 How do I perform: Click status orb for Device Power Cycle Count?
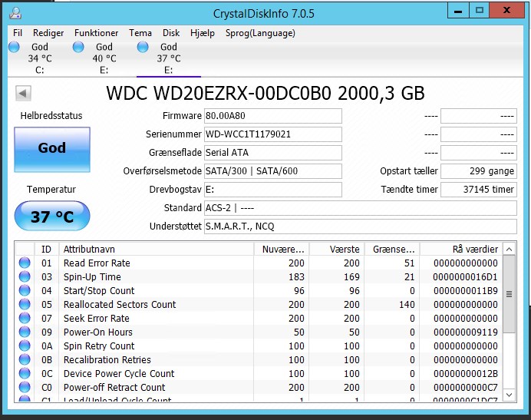click(x=25, y=374)
